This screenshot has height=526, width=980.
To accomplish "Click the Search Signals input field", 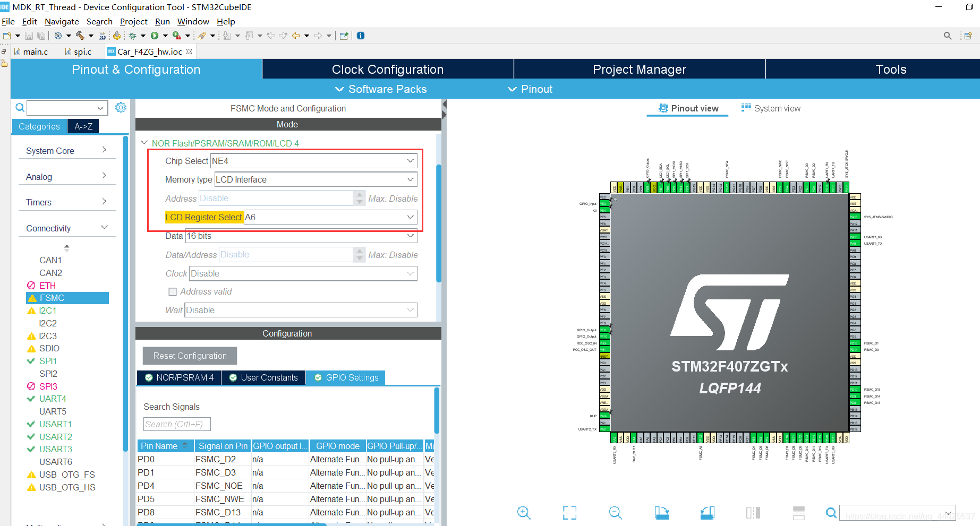I will [x=177, y=424].
